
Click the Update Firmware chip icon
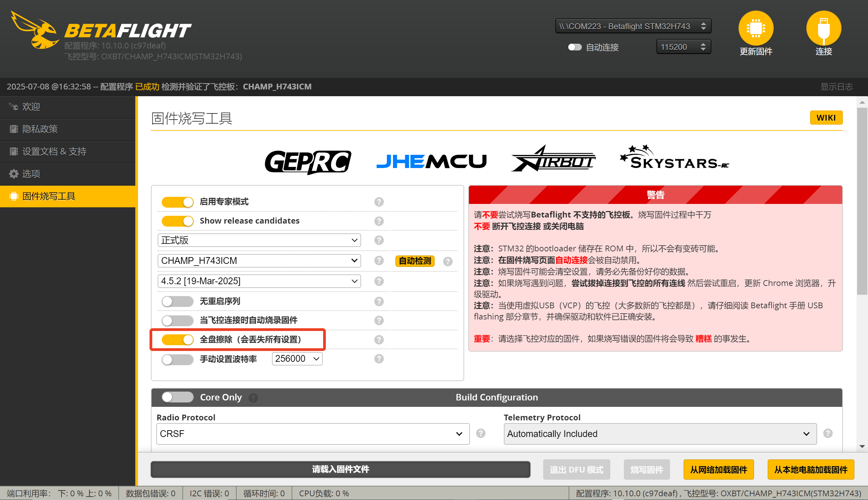click(755, 28)
